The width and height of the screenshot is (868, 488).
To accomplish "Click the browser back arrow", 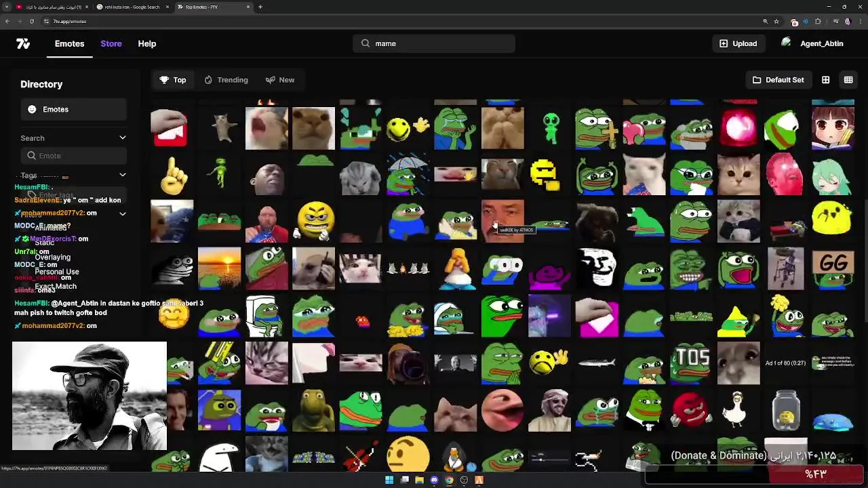I will 7,21.
